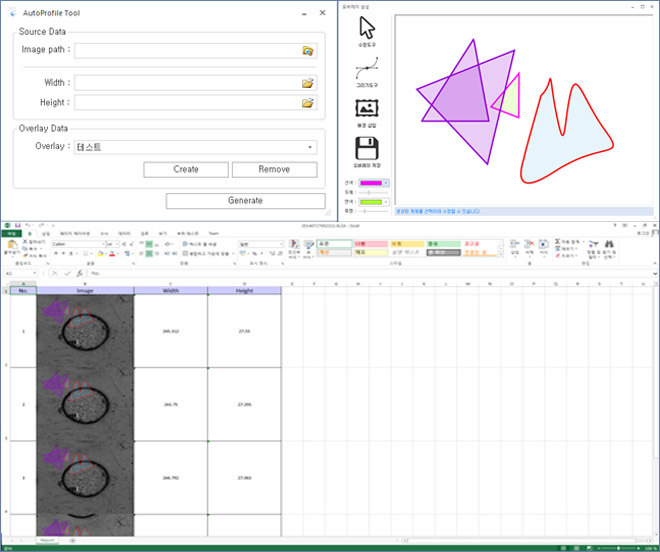
Task: Click the Excel delete cells icon
Action: point(529,244)
